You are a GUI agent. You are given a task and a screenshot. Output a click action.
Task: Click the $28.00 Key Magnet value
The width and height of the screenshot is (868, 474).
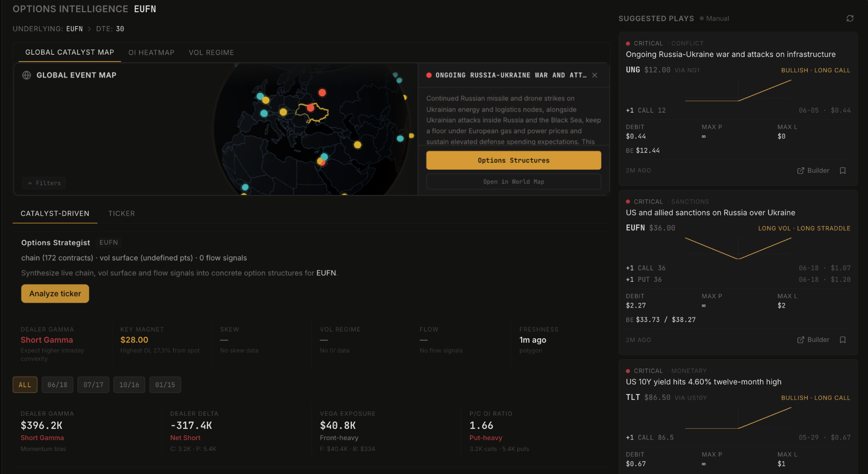(134, 340)
